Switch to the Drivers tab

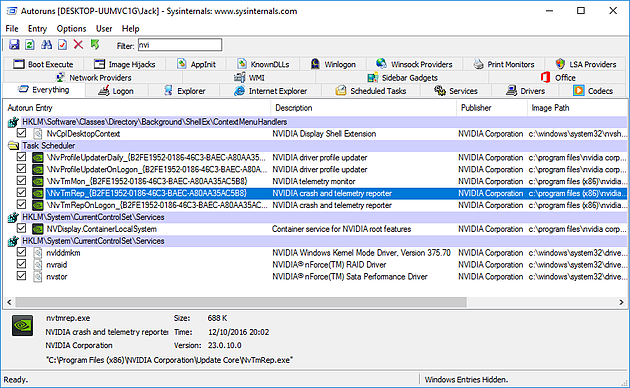[526, 91]
